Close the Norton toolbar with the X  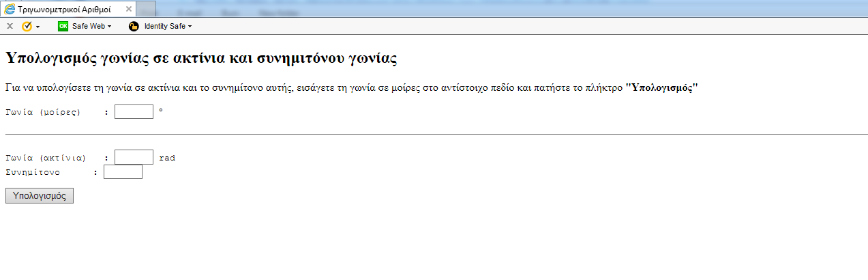[x=10, y=26]
